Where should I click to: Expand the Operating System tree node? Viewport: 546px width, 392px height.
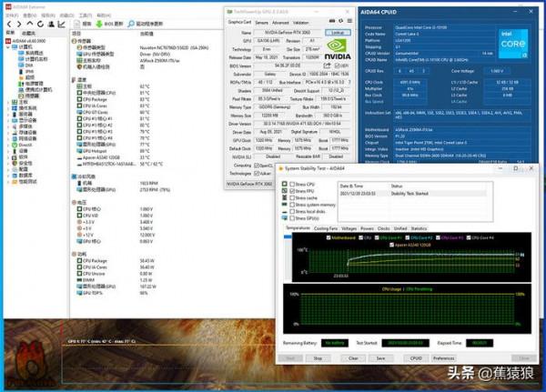click(x=8, y=108)
